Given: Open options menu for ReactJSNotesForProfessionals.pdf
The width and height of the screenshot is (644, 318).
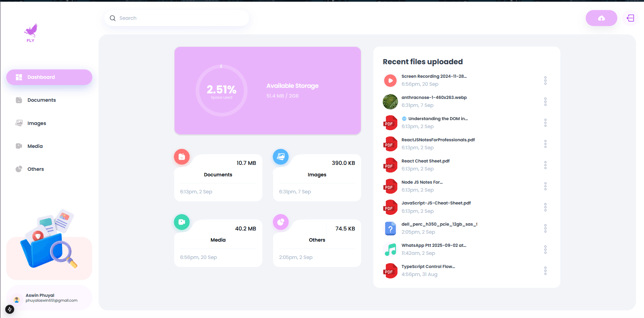Looking at the screenshot, I should click(x=545, y=144).
